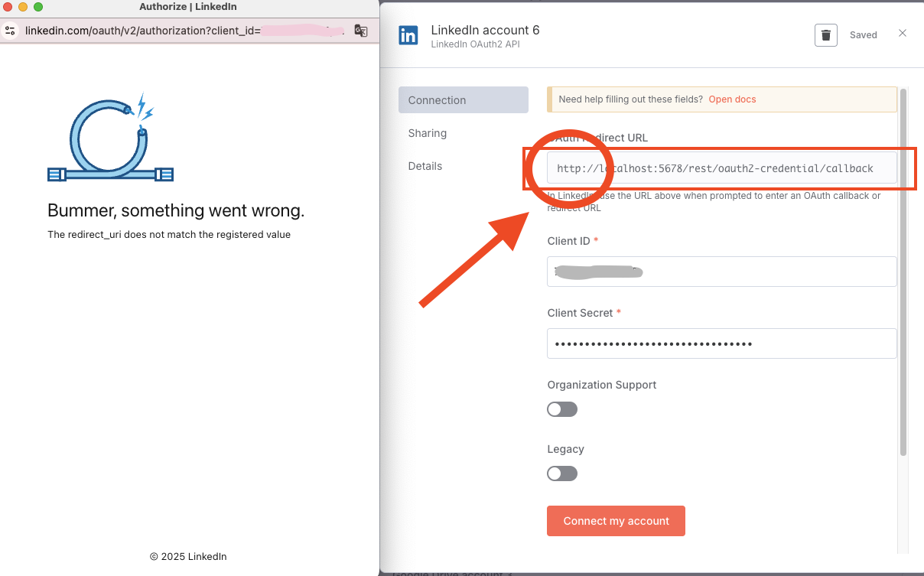
Task: Click the redirect_uri mismatch error message
Action: (x=169, y=235)
